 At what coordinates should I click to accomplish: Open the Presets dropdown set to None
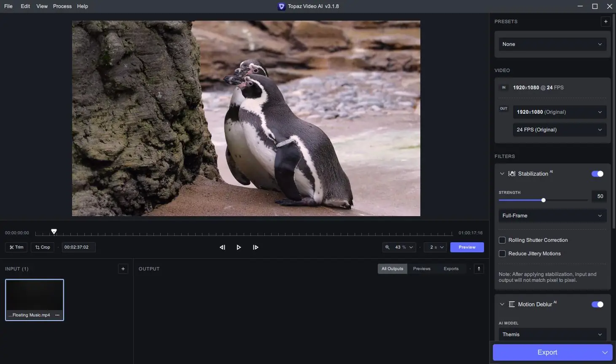[x=552, y=44]
